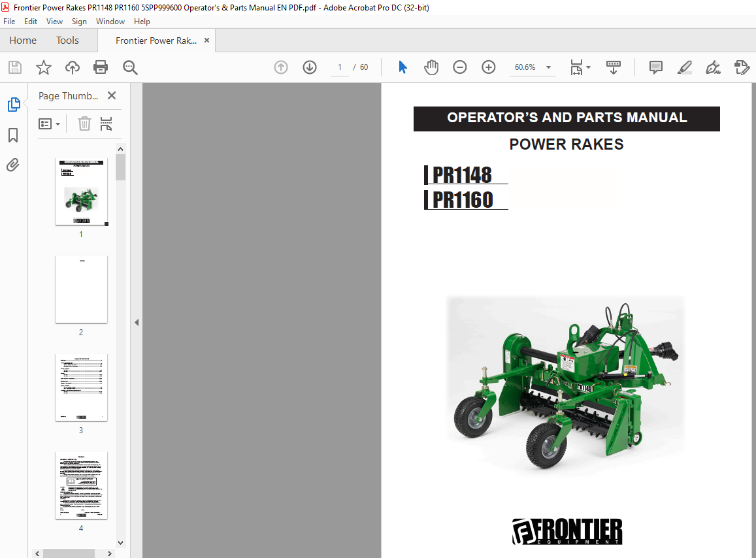The height and width of the screenshot is (558, 756).
Task: Click thumbnail panel scroll down arrow
Action: pyautogui.click(x=120, y=542)
